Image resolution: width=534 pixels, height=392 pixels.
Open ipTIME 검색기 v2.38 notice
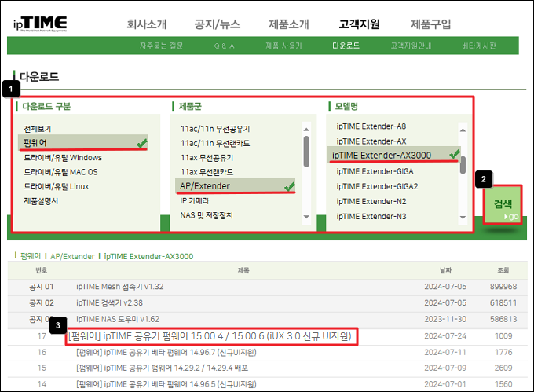(x=109, y=302)
